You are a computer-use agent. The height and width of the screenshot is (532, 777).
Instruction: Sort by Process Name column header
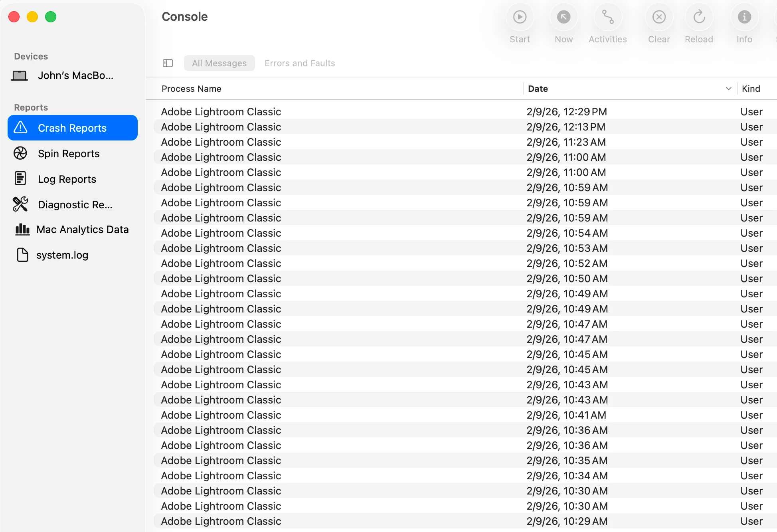pos(192,89)
